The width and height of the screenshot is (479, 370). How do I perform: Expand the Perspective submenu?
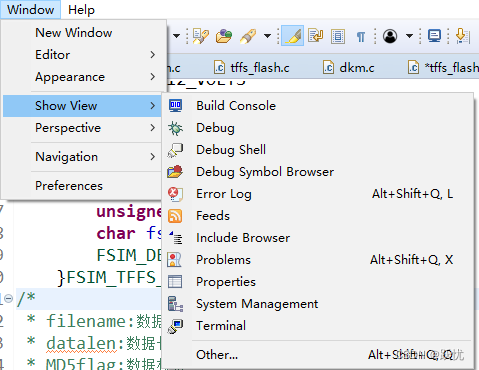click(83, 128)
